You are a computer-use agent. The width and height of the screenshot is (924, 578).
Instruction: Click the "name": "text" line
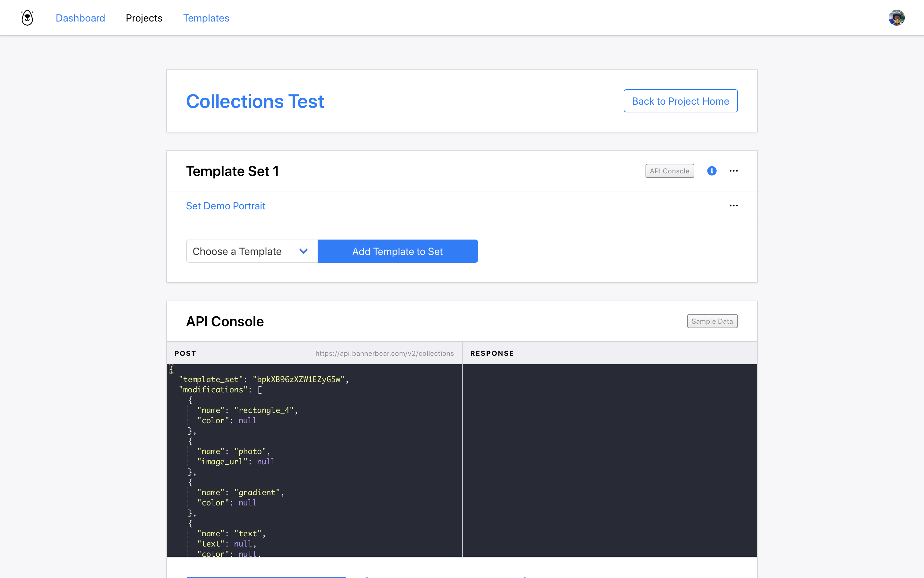pos(231,534)
